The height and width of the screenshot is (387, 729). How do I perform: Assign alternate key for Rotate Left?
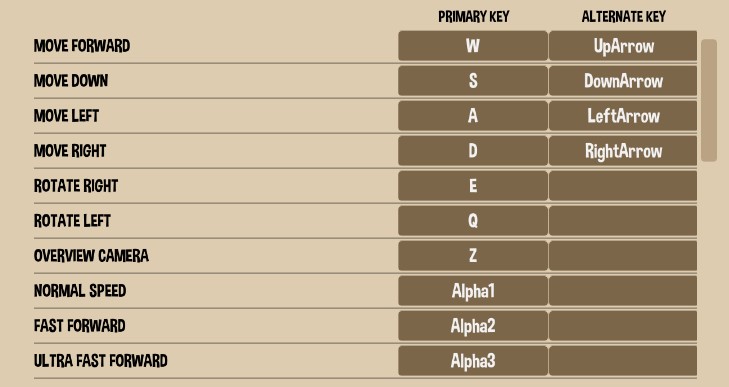tap(623, 220)
